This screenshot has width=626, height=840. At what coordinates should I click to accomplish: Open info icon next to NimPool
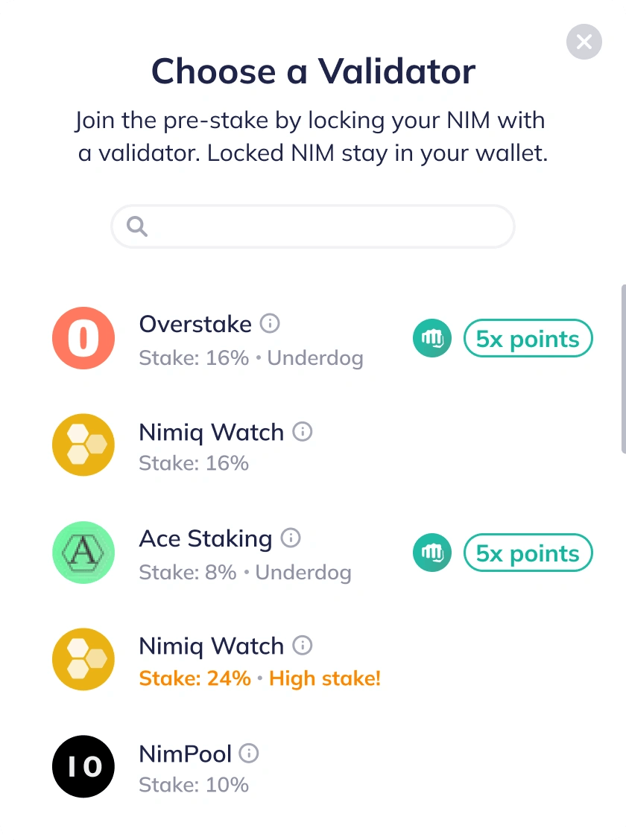click(249, 753)
